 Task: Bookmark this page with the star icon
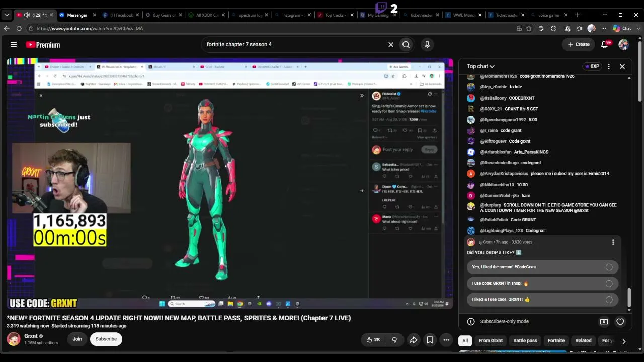tap(529, 28)
